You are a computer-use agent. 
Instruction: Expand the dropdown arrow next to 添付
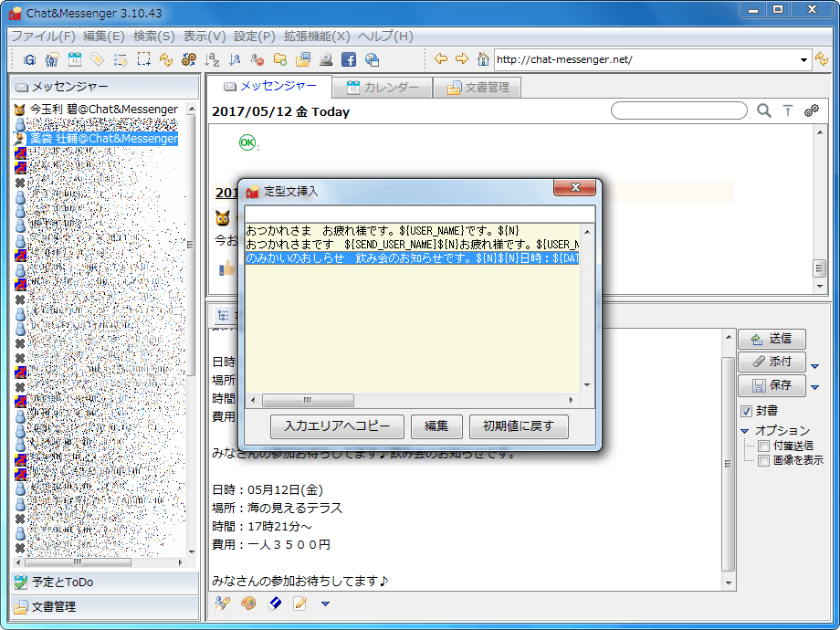pos(815,365)
